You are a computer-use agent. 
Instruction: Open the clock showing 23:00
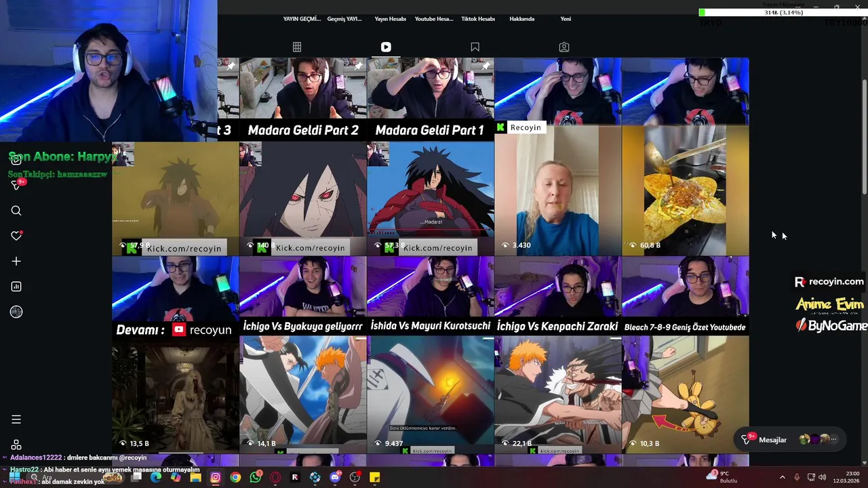(847, 477)
